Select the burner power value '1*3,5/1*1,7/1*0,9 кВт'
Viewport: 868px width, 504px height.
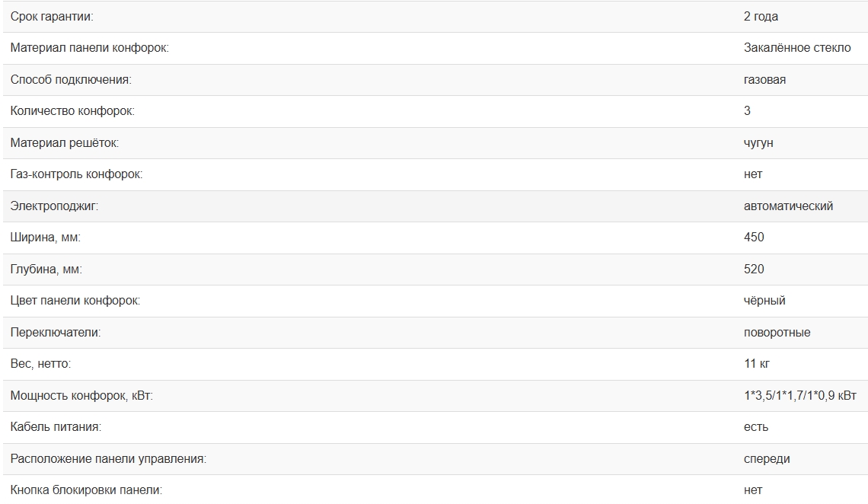pos(799,396)
